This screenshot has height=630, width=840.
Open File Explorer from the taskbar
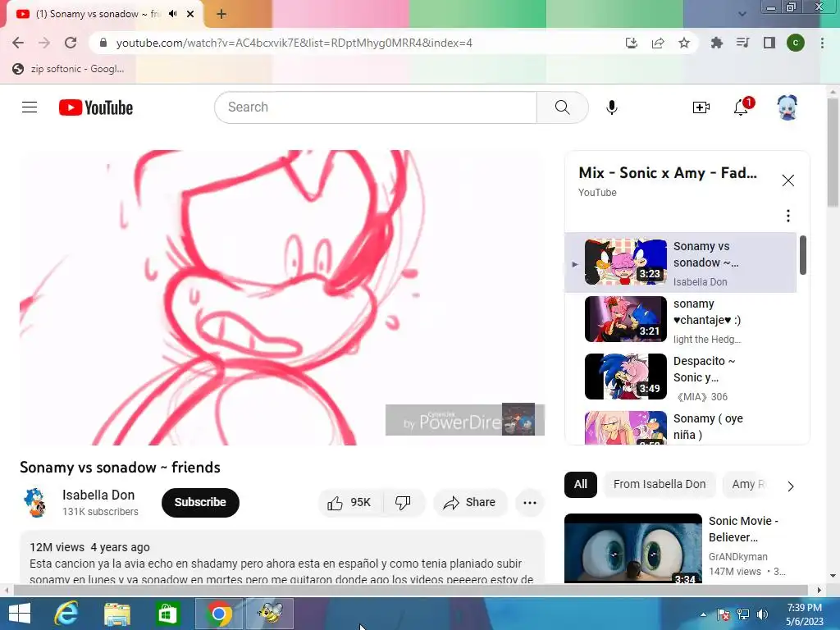pos(117,614)
